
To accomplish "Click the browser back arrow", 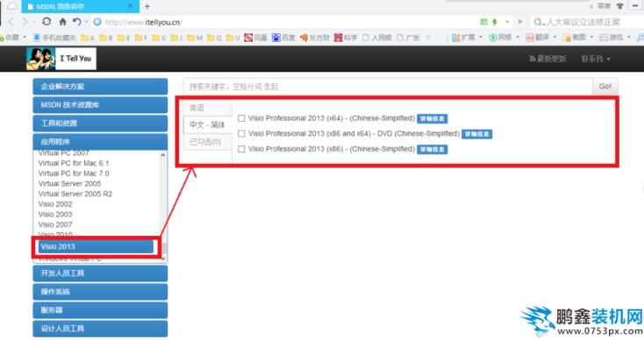I will point(11,22).
